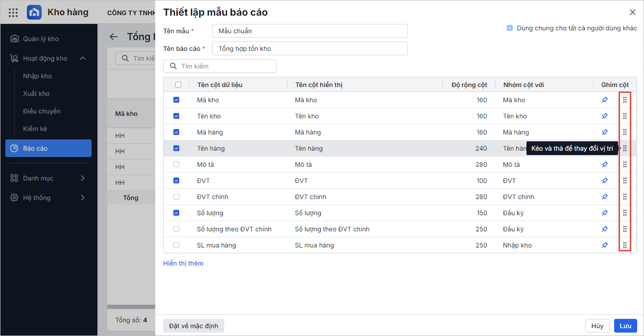The height and width of the screenshot is (336, 644).
Task: Enable the Mô tả column checkbox
Action: 176,164
